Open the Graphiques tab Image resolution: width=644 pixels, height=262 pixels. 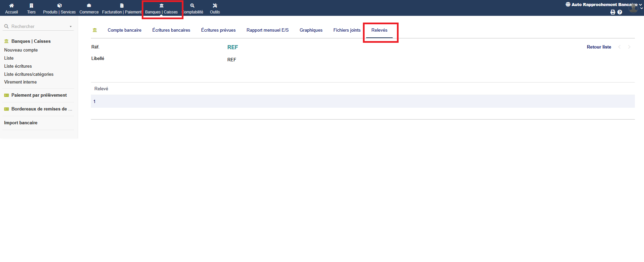pos(311,30)
